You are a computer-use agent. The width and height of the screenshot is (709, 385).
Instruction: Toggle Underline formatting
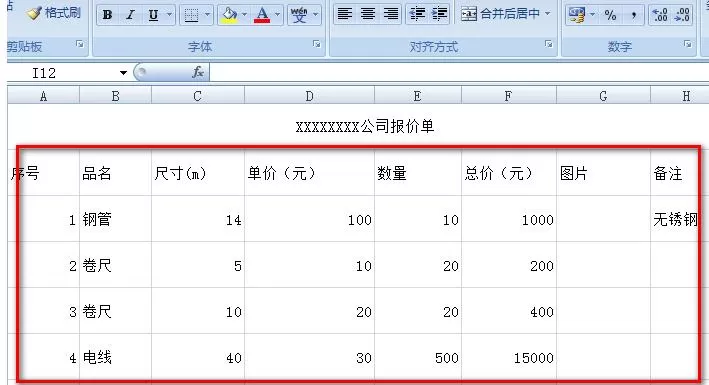point(154,15)
